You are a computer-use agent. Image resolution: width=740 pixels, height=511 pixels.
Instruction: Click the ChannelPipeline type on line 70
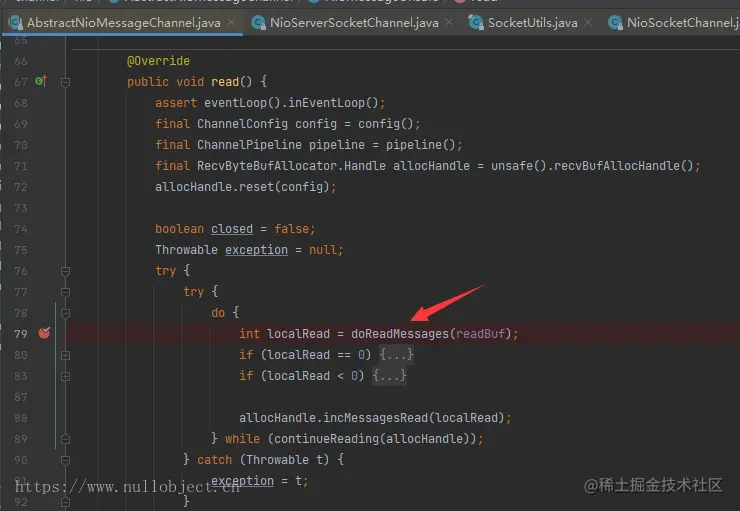[250, 145]
